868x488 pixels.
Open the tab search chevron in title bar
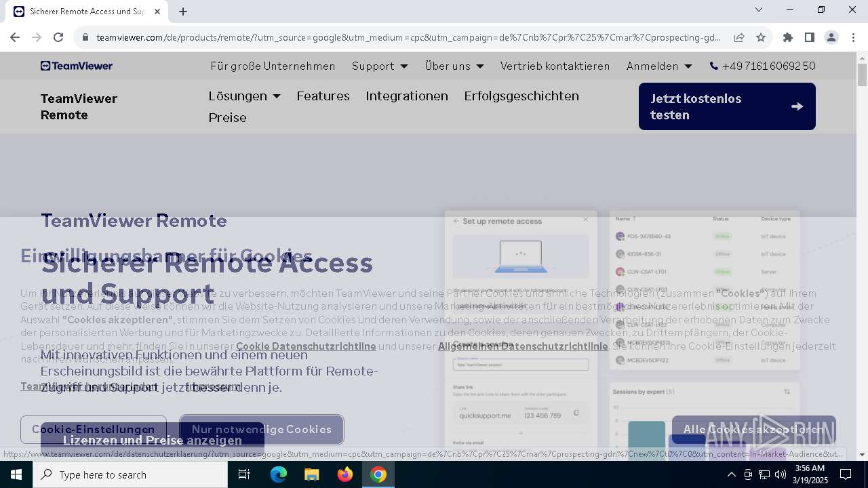point(759,9)
